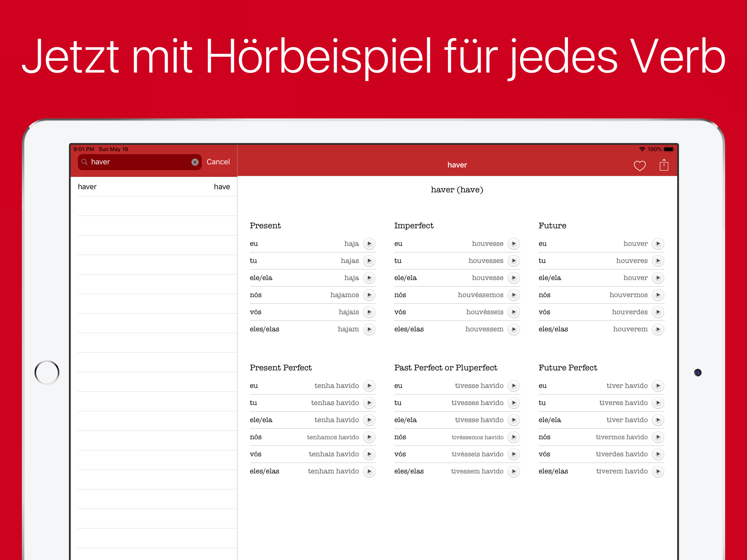The width and height of the screenshot is (747, 560).
Task: Play audio for Future ele/ela houver
Action: click(658, 278)
